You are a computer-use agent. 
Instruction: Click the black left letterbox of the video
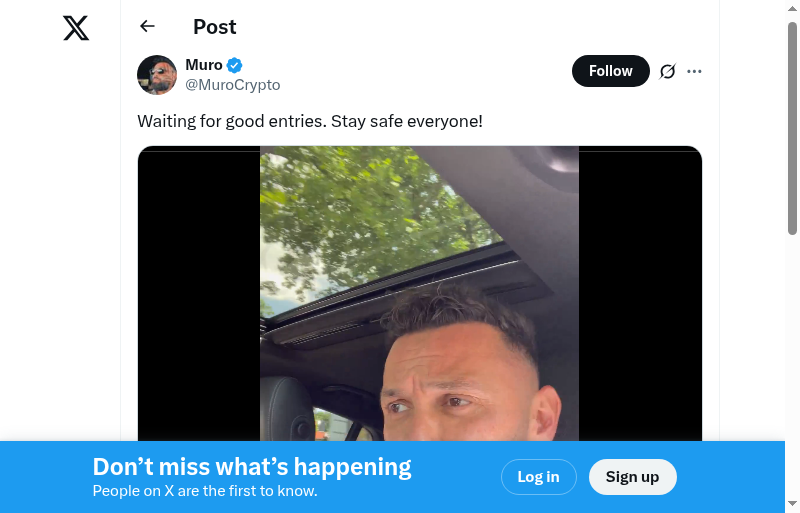coord(199,294)
